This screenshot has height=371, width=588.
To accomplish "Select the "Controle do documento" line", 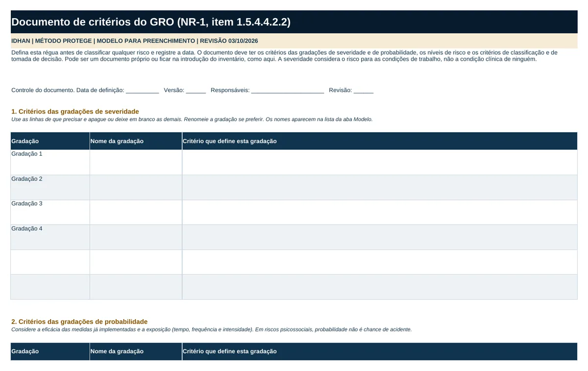I will [193, 90].
